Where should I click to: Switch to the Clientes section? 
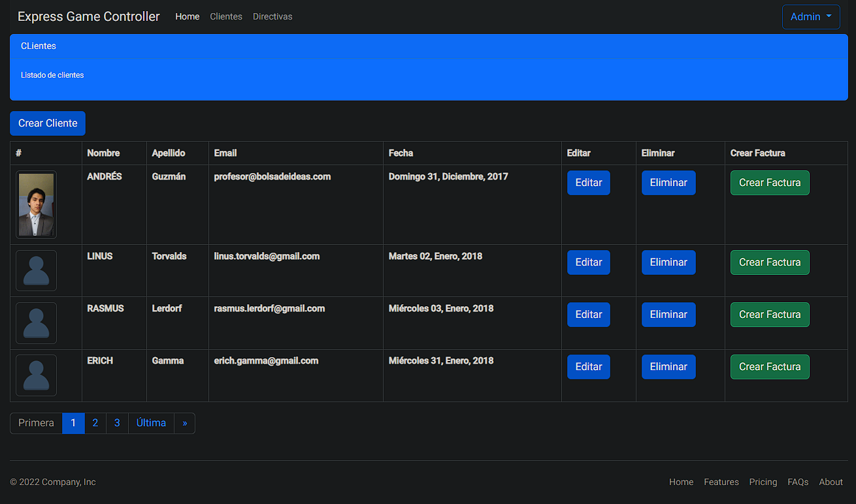(x=226, y=16)
